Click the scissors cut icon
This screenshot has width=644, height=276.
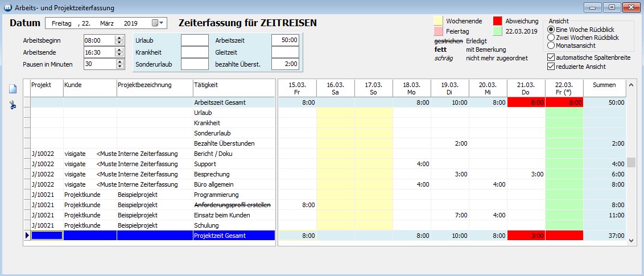13,105
